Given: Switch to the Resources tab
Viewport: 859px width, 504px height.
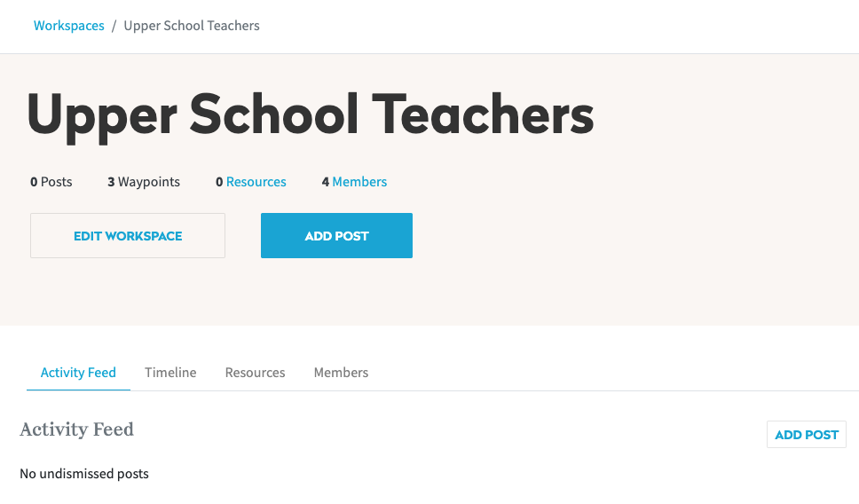Looking at the screenshot, I should [255, 373].
